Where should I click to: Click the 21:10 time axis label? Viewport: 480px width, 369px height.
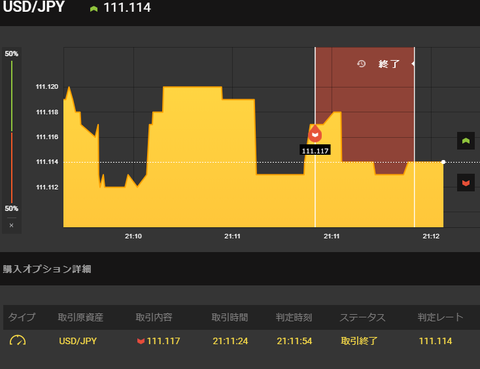(x=133, y=236)
